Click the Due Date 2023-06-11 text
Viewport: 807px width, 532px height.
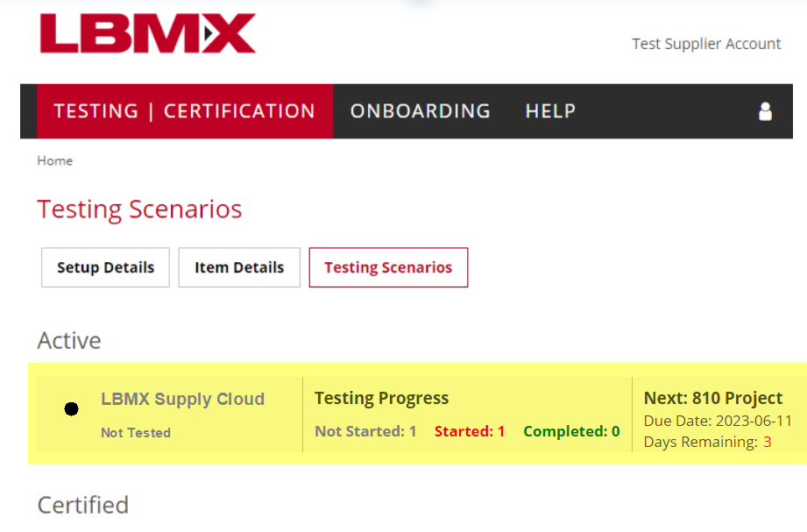[718, 421]
